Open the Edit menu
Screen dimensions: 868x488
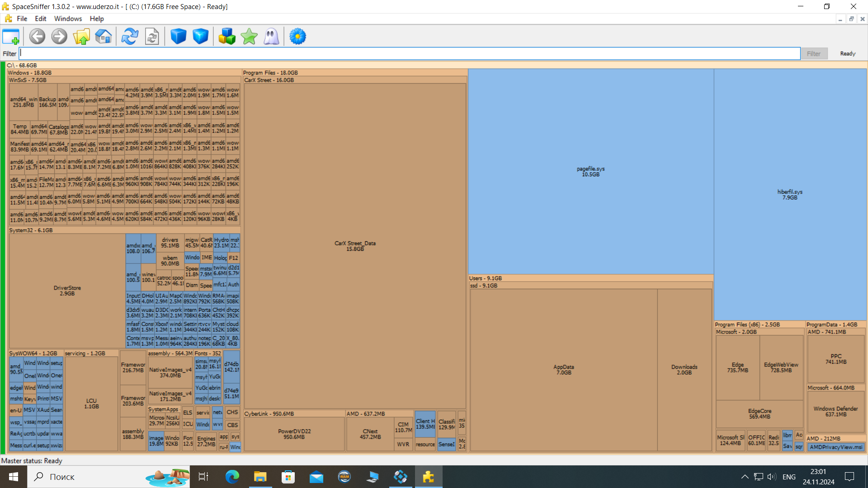click(40, 19)
